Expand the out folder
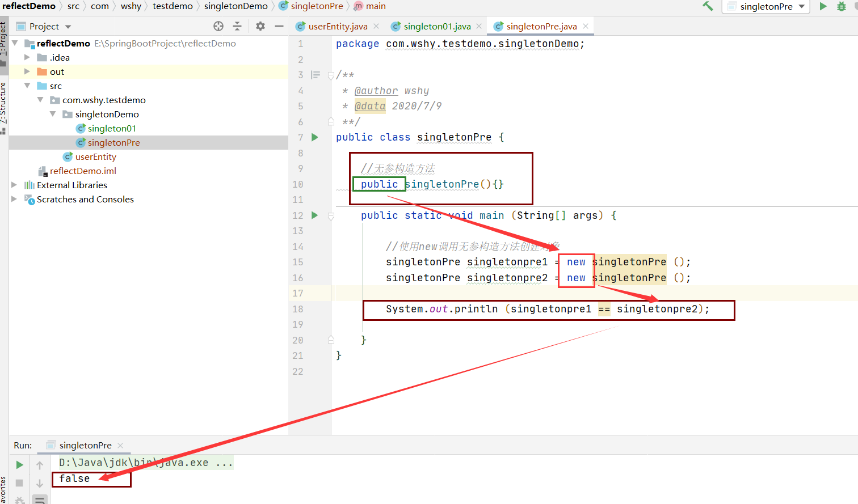 tap(27, 71)
